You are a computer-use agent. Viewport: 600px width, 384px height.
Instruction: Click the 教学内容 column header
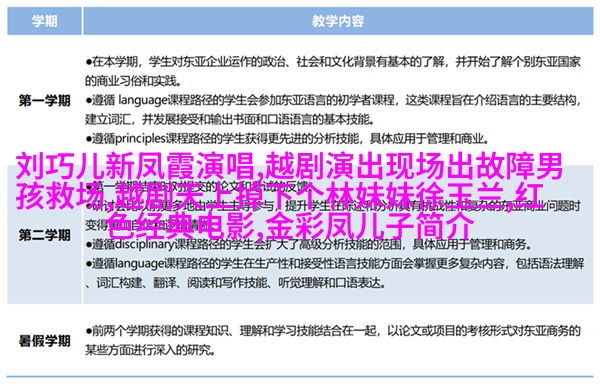[x=338, y=21]
